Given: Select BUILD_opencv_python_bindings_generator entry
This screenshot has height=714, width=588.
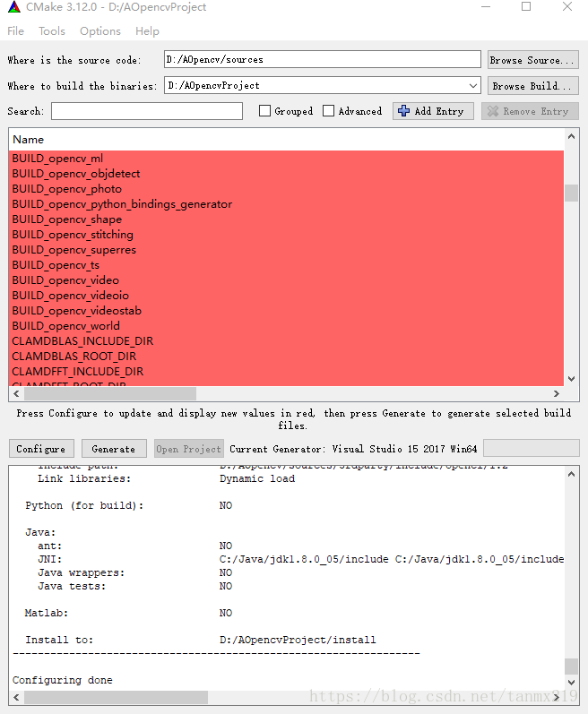Looking at the screenshot, I should click(286, 204).
